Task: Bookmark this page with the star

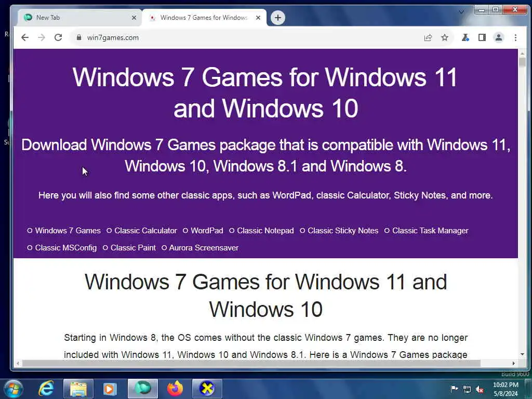Action: (x=445, y=37)
